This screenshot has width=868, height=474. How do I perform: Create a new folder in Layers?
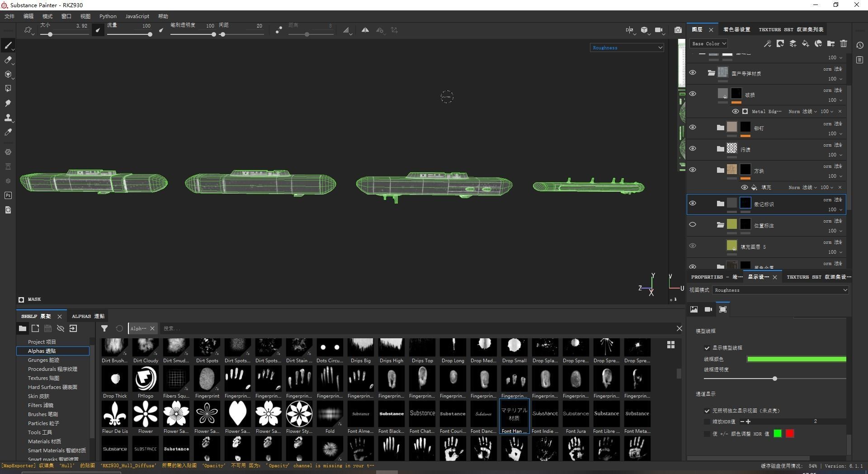click(830, 44)
